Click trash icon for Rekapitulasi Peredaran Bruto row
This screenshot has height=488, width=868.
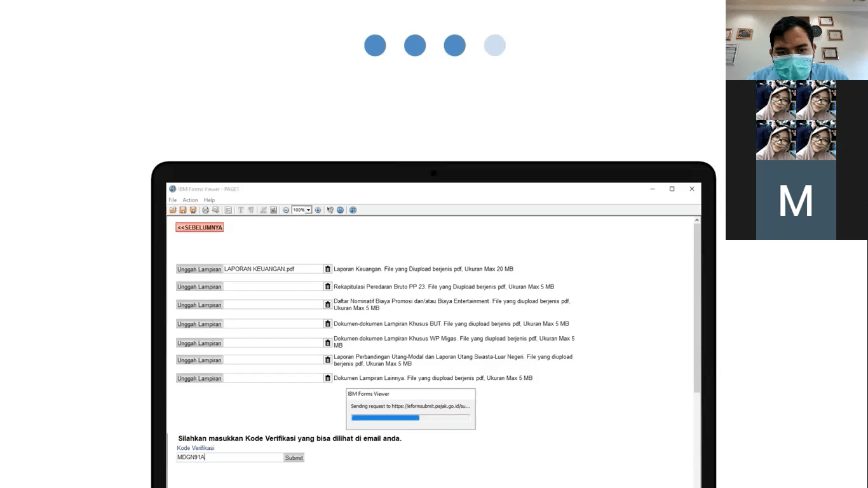[328, 287]
